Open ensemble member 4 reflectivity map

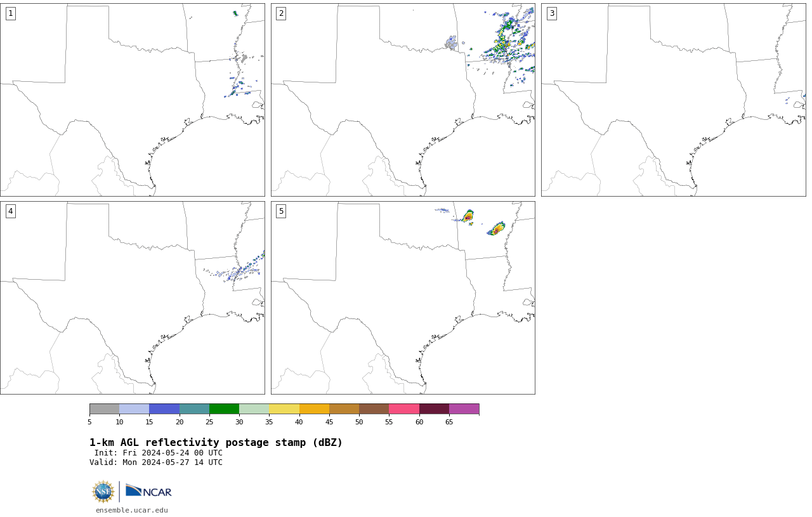[133, 298]
